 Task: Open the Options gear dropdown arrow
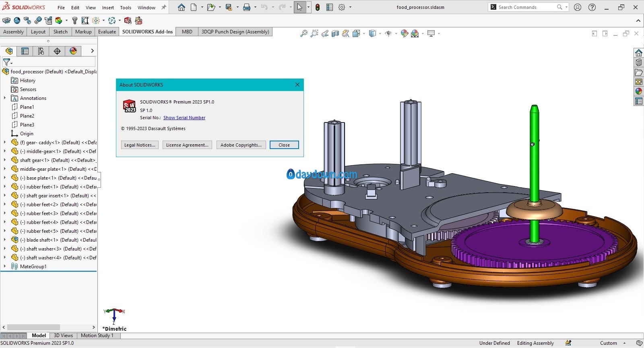(x=350, y=7)
